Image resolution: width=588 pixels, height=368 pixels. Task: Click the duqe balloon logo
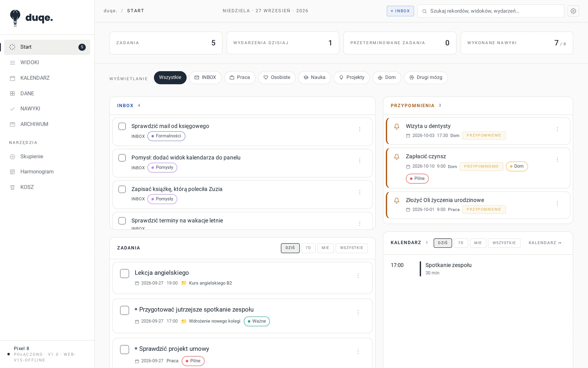(x=15, y=18)
